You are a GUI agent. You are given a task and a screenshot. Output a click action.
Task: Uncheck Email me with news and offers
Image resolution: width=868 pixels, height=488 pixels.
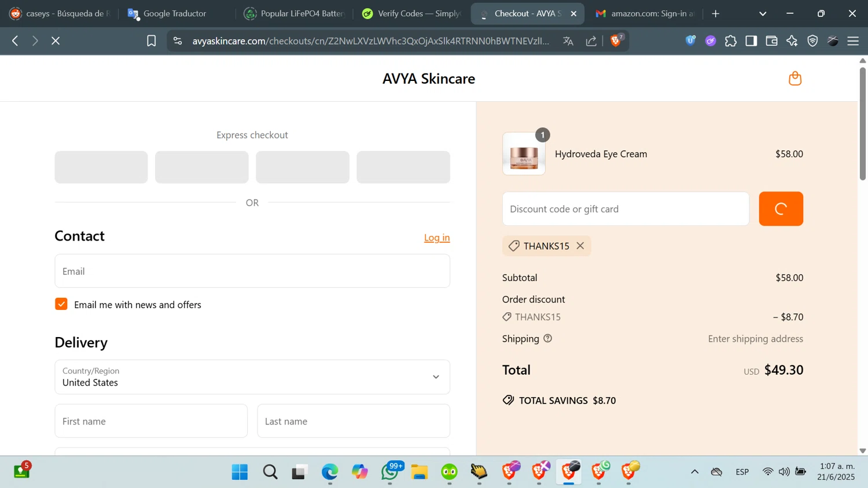pyautogui.click(x=61, y=304)
